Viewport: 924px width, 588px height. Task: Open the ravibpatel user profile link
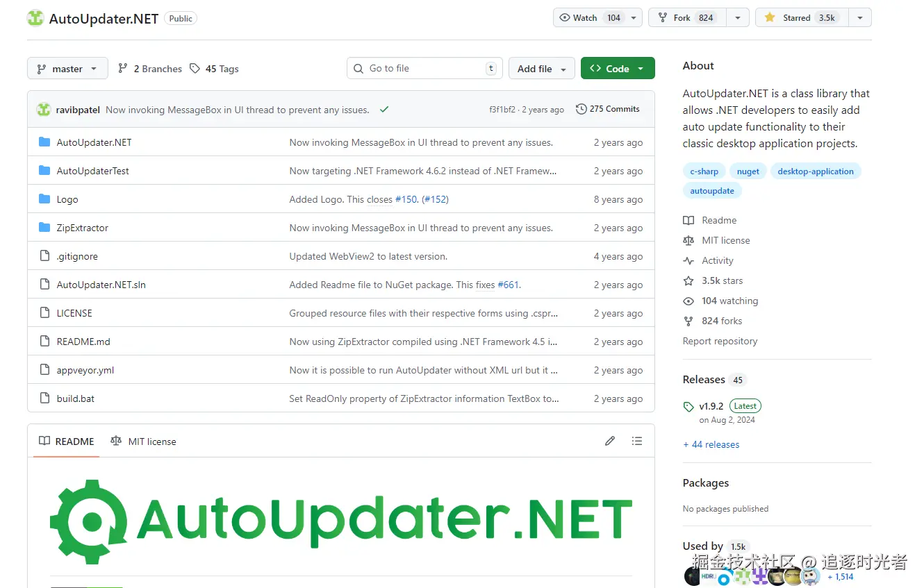(x=78, y=110)
